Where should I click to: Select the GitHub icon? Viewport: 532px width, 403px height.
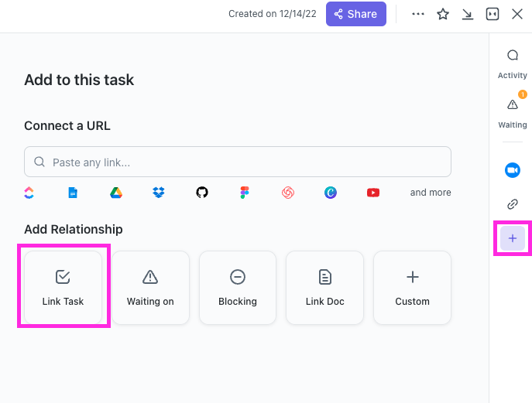[x=202, y=193]
